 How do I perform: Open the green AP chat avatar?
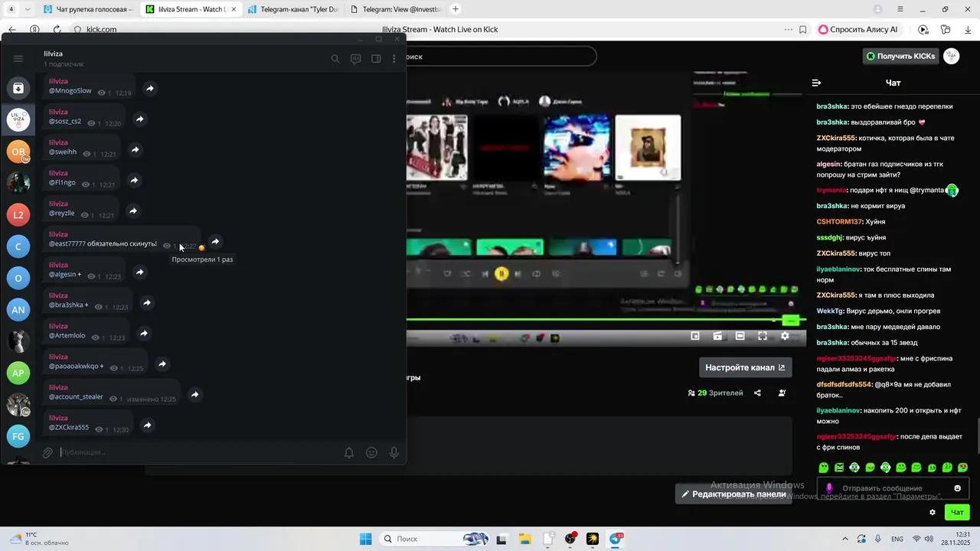click(x=18, y=373)
